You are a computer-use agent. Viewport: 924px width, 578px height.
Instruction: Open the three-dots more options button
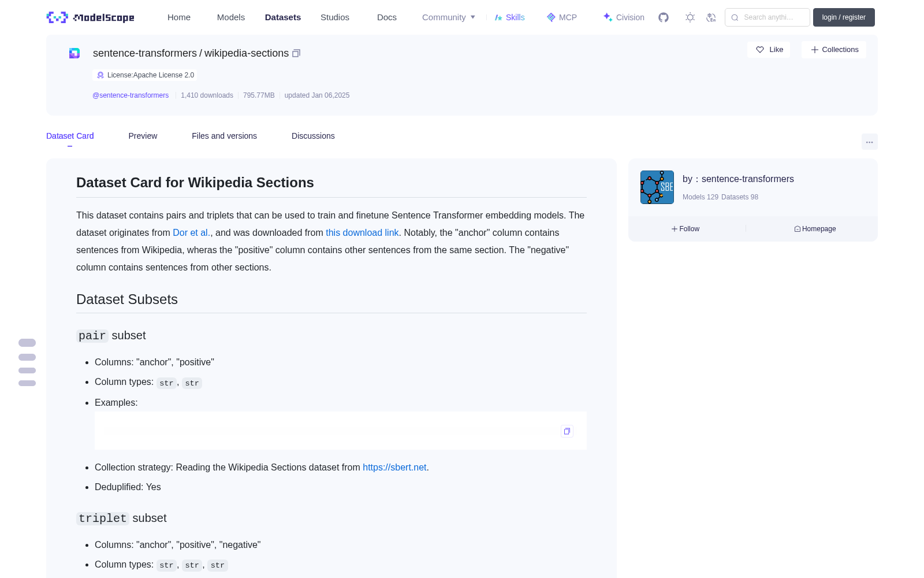(x=869, y=142)
